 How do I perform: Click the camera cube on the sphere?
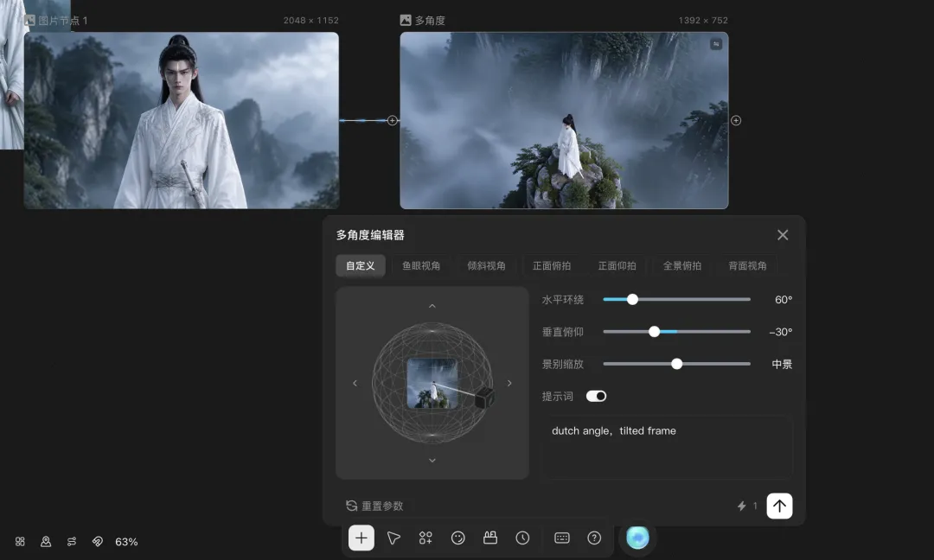(484, 397)
